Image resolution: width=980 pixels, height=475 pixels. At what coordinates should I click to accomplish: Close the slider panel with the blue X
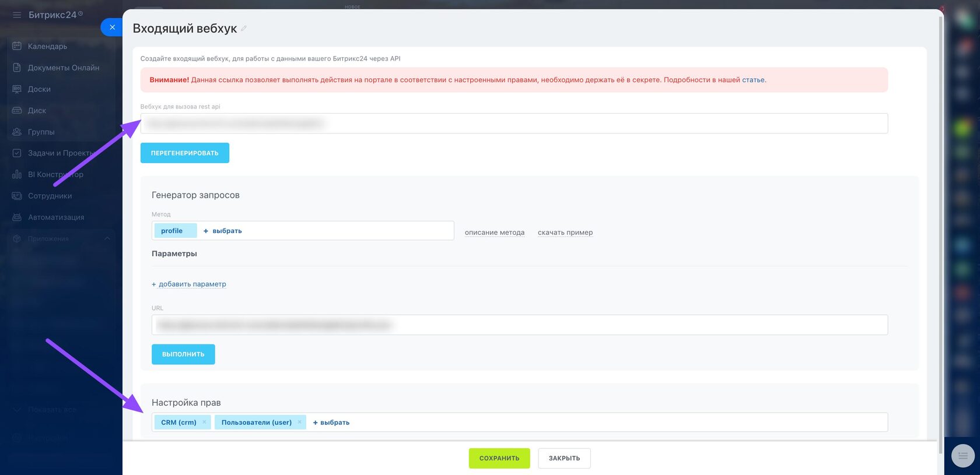tap(112, 27)
